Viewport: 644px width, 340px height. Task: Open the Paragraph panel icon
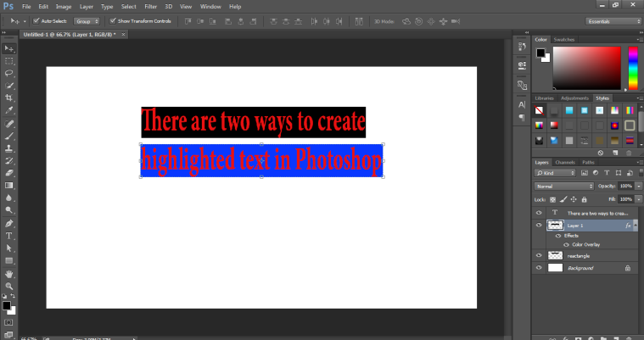point(522,118)
